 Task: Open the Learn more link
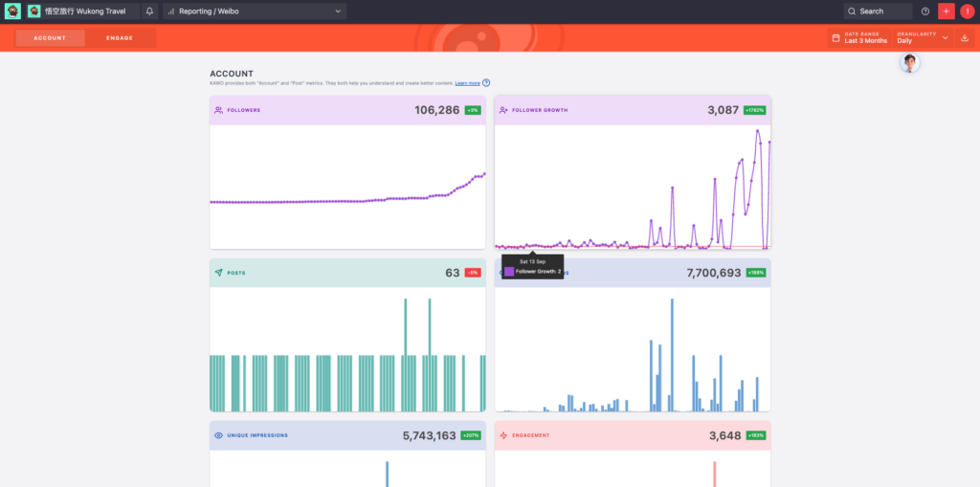tap(467, 83)
